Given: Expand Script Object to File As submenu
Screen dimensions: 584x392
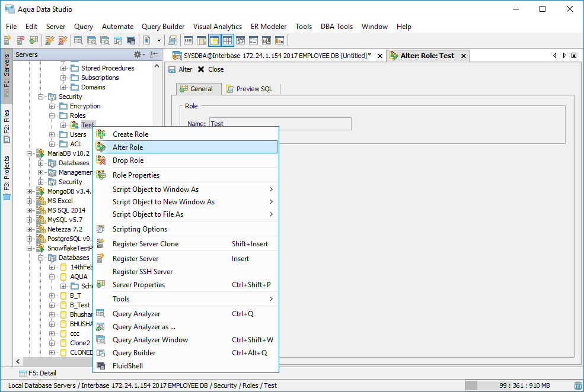Looking at the screenshot, I should click(186, 214).
